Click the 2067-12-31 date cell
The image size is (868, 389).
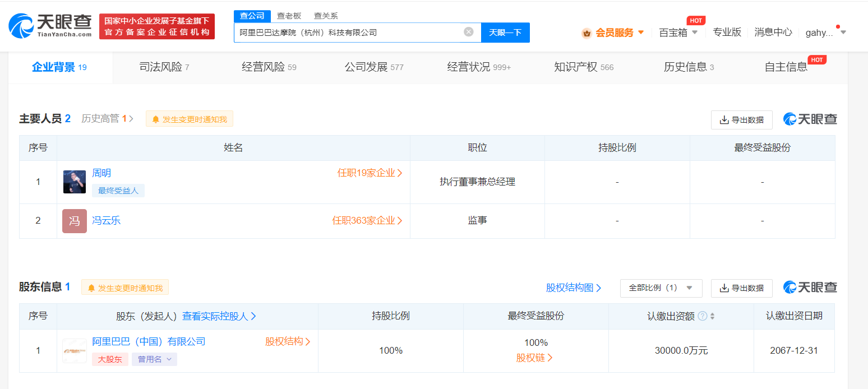[x=794, y=350]
